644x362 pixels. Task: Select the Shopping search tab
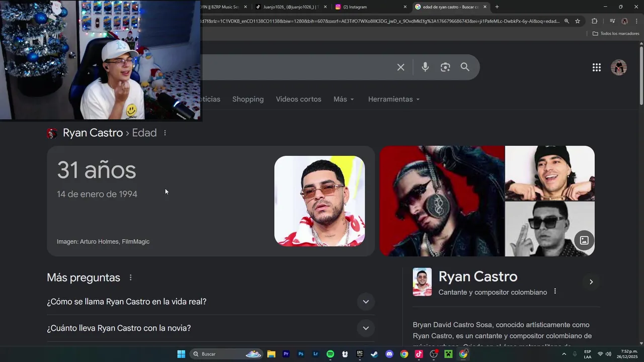248,99
